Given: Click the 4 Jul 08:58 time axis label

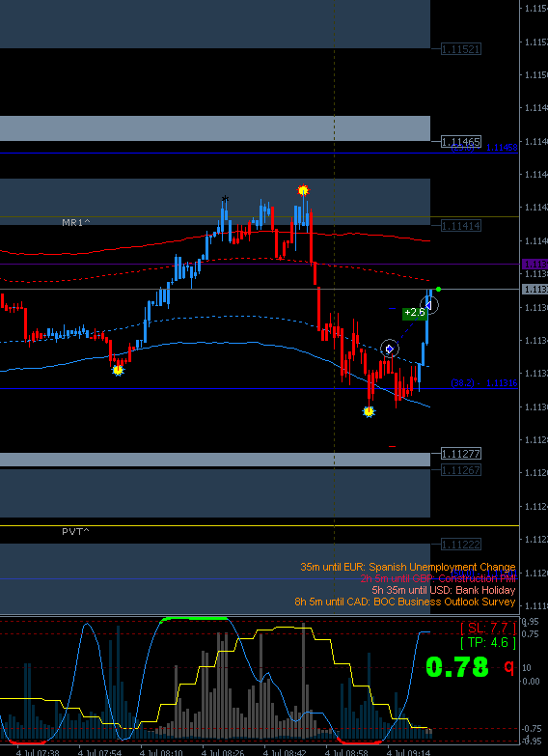Looking at the screenshot, I should click(x=347, y=752).
